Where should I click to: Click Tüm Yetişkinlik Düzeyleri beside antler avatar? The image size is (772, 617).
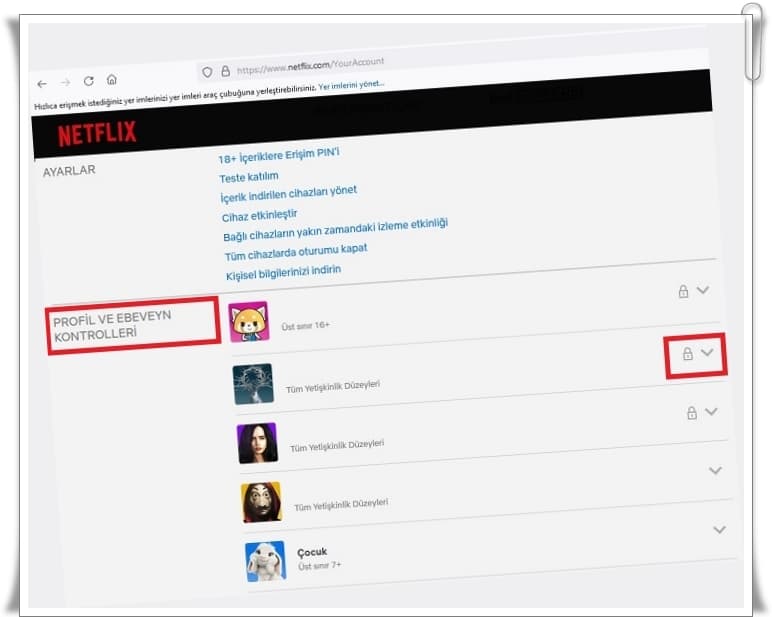click(333, 386)
